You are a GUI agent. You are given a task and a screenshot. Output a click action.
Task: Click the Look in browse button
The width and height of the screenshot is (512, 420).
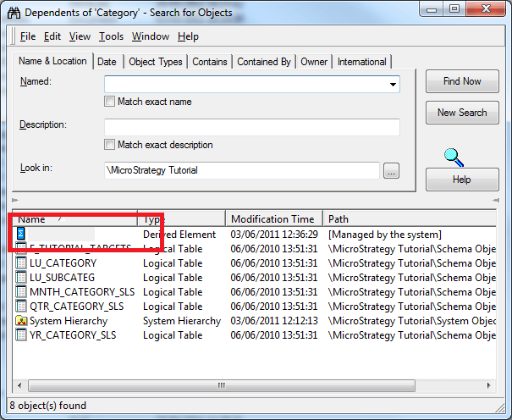(390, 171)
